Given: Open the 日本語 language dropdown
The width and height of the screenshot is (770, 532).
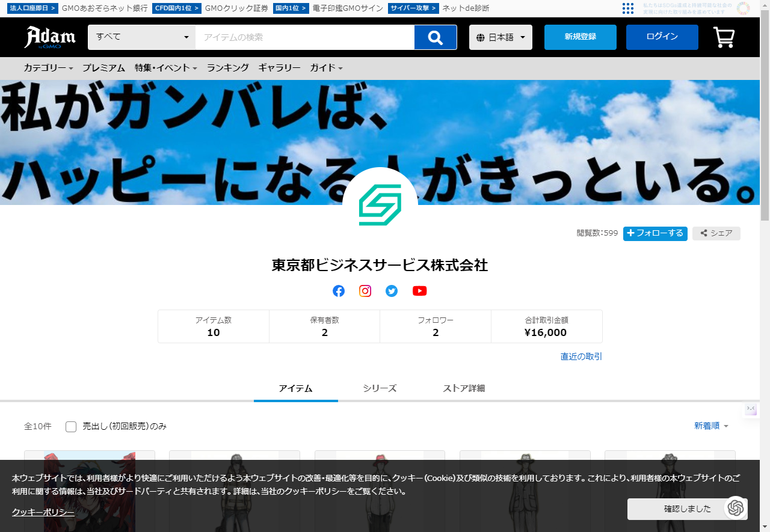Looking at the screenshot, I should coord(500,37).
